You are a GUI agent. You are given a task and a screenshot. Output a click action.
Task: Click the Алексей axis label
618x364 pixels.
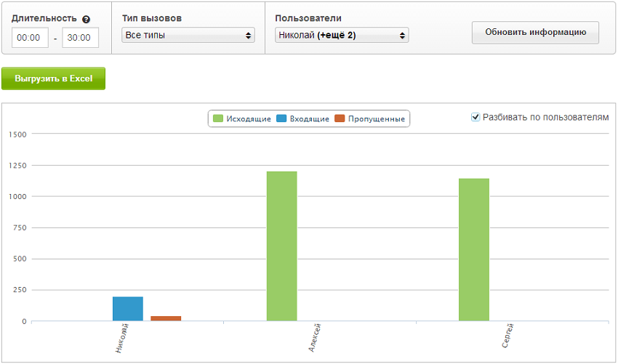pyautogui.click(x=313, y=339)
